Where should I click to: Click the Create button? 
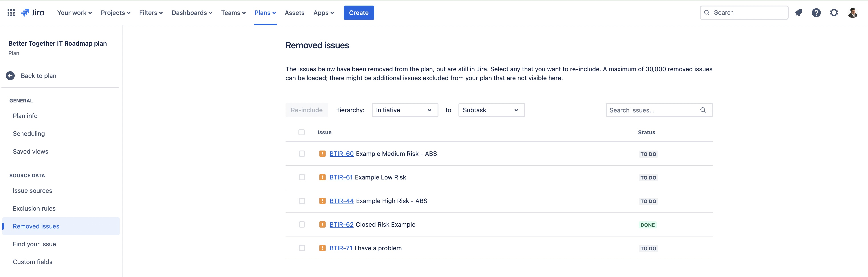point(359,12)
